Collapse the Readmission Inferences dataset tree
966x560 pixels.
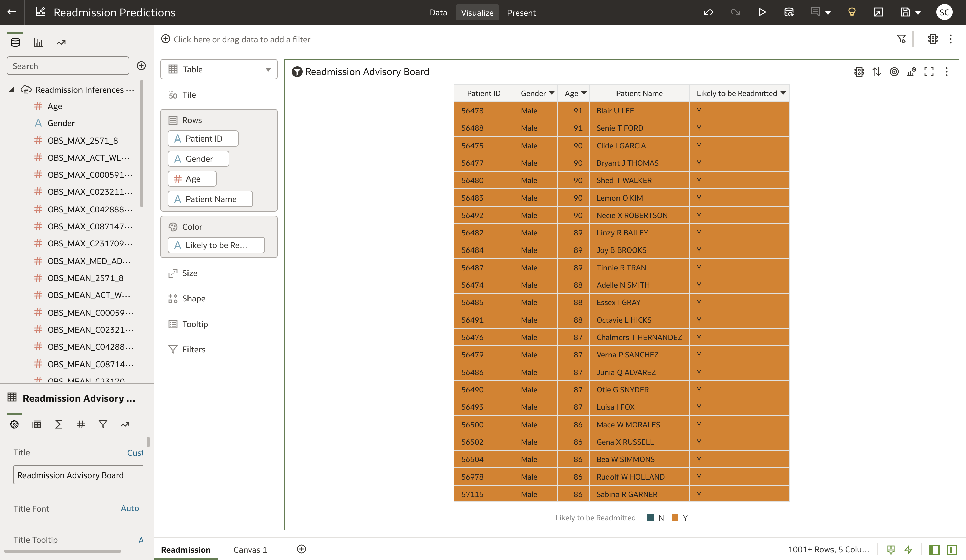pyautogui.click(x=11, y=89)
